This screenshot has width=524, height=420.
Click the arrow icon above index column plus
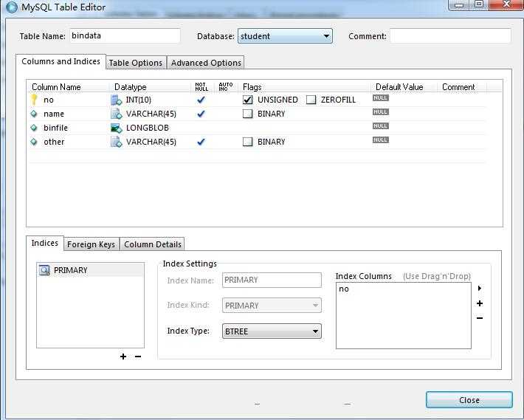tap(480, 288)
